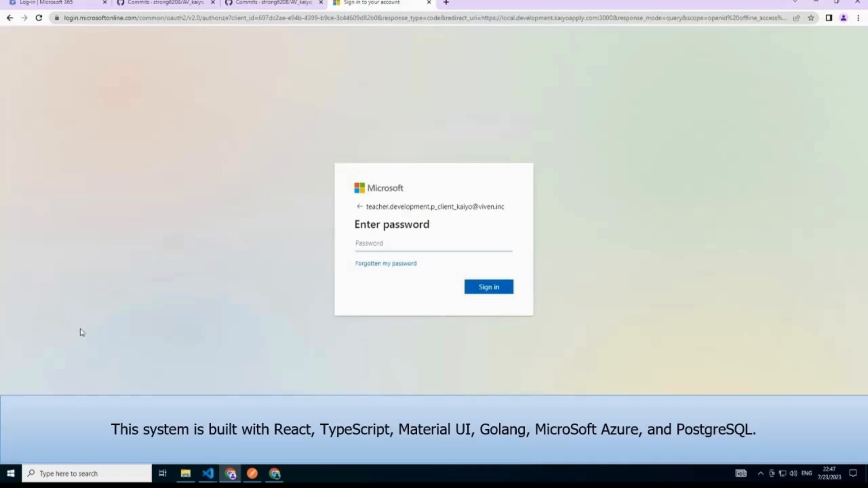Image resolution: width=868 pixels, height=488 pixels.
Task: Click the teacher.development account email text
Action: point(435,206)
